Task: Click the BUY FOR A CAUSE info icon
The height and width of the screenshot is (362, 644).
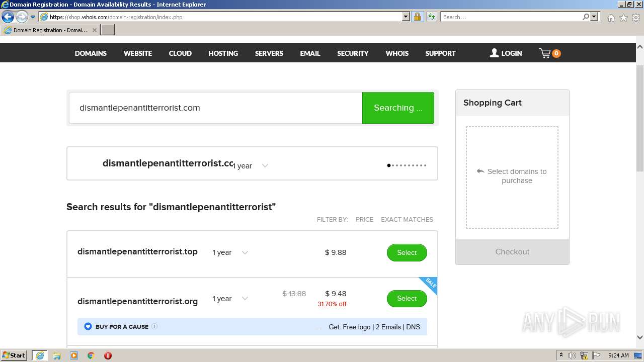Action: pos(154,326)
